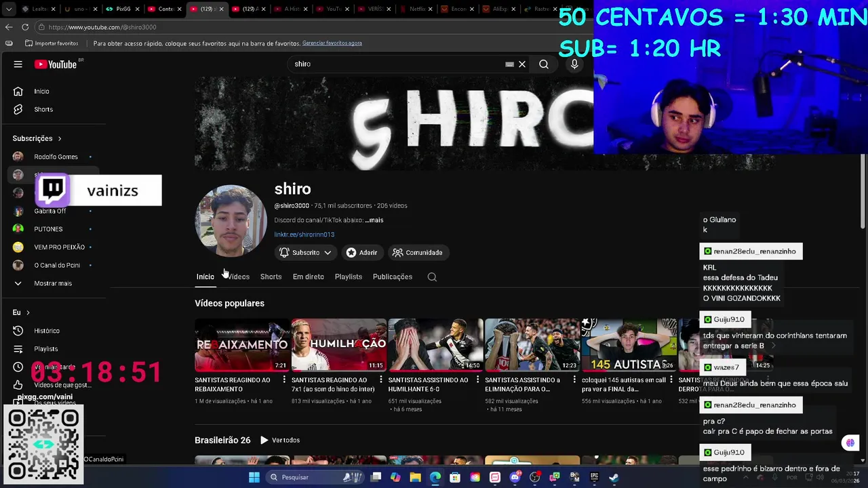The height and width of the screenshot is (488, 868).
Task: Click Gerenciar favoritos agora link
Action: [332, 43]
